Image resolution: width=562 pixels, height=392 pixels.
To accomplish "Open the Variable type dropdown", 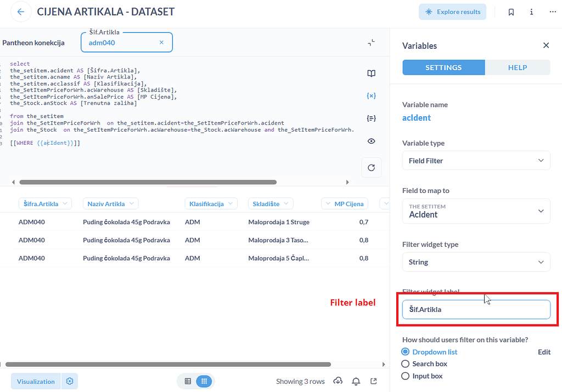I will click(x=475, y=160).
